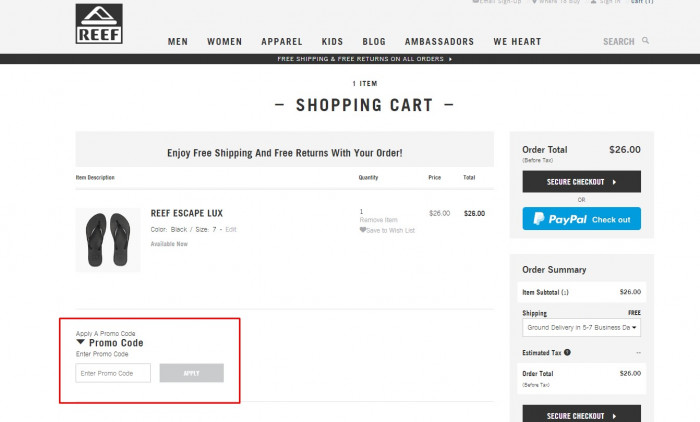Image resolution: width=700 pixels, height=422 pixels.
Task: Open the WE HEART menu item
Action: tap(517, 42)
